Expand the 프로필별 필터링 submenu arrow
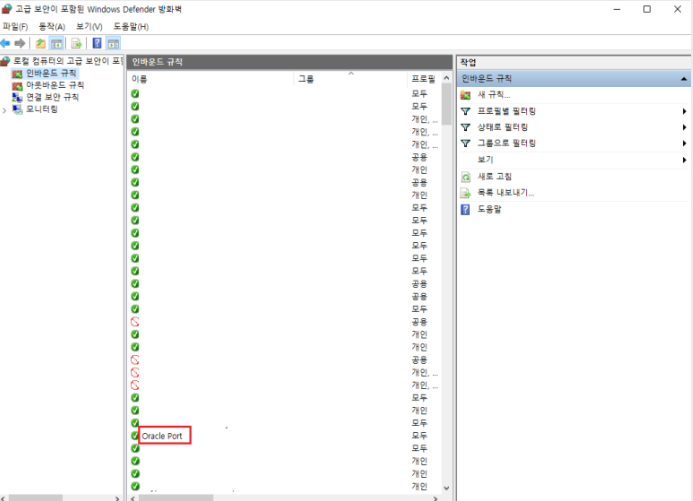693x501 pixels. coord(685,111)
